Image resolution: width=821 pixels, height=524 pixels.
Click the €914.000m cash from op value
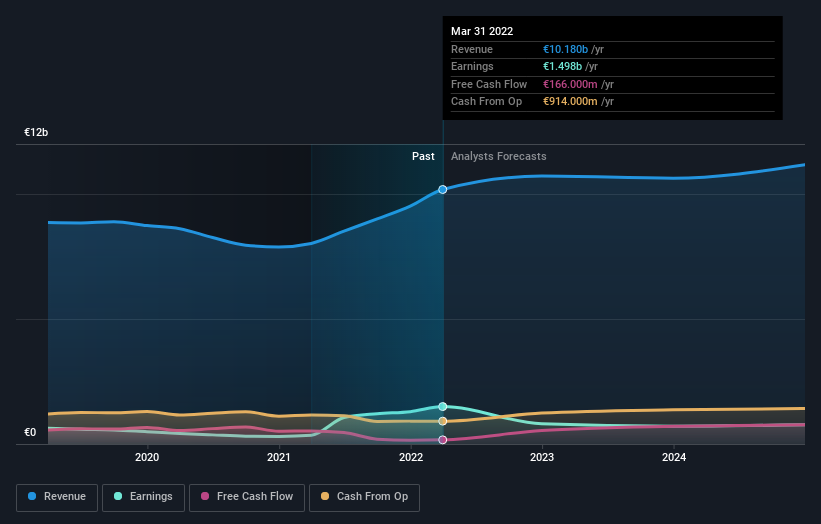point(570,102)
